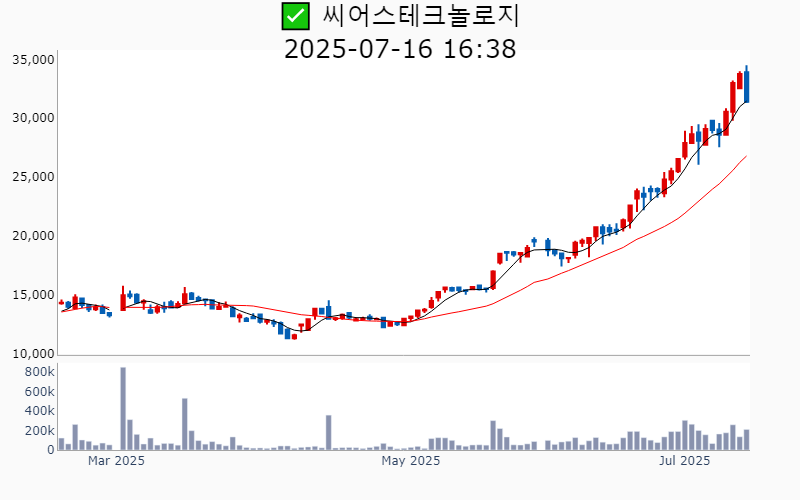Screen dimensions: 800x500
Task: Click the timestamp 2025-07-16 16:38
Action: (400, 49)
